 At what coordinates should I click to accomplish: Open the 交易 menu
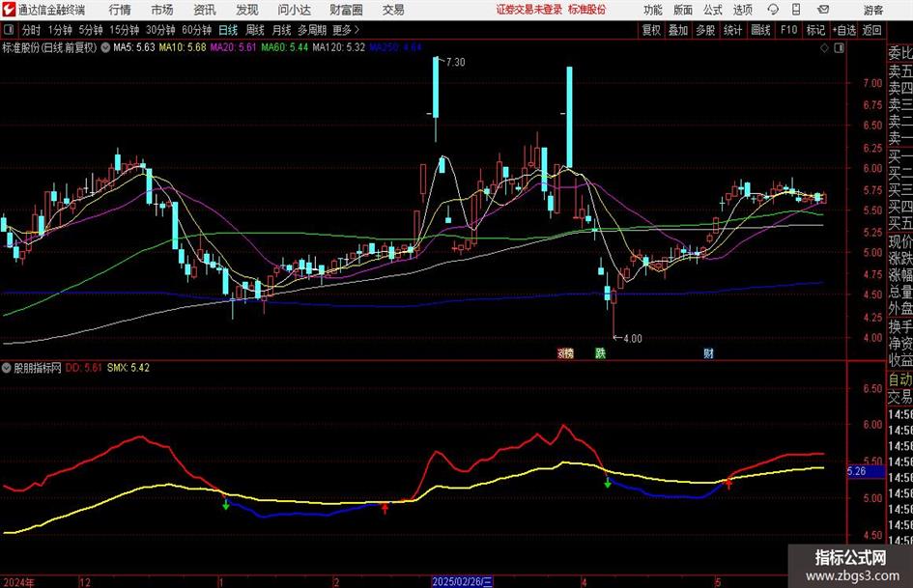pyautogui.click(x=393, y=10)
